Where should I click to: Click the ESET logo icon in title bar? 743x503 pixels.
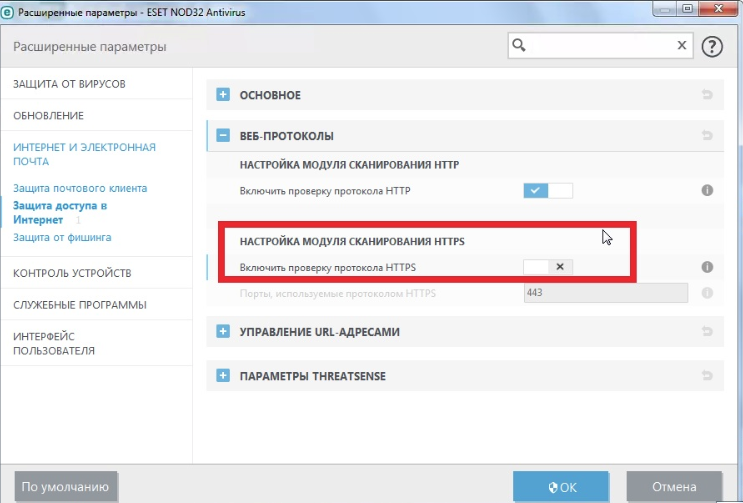tap(7, 12)
